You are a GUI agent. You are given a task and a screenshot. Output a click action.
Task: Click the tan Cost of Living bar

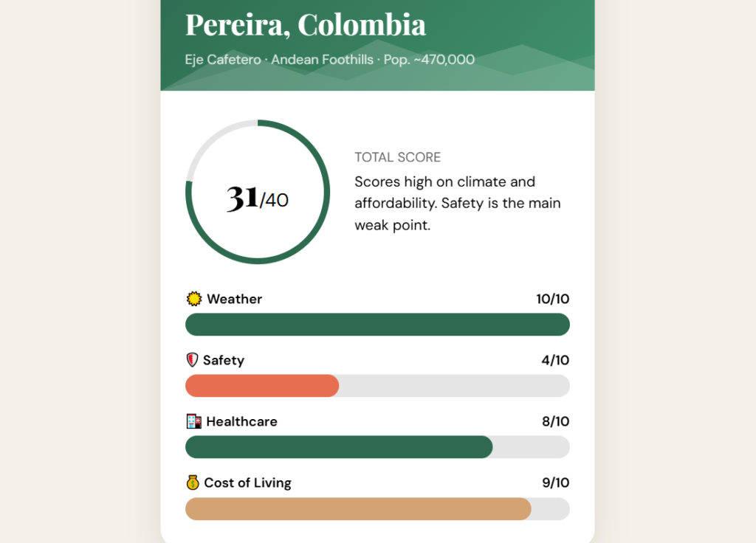pos(358,508)
